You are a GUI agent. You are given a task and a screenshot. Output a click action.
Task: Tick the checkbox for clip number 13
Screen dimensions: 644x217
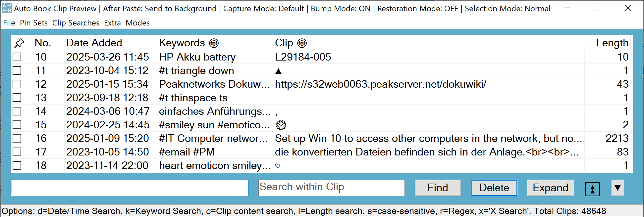(x=17, y=98)
